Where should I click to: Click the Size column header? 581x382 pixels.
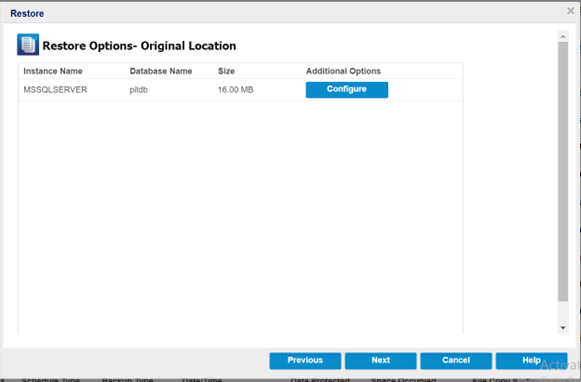[226, 71]
